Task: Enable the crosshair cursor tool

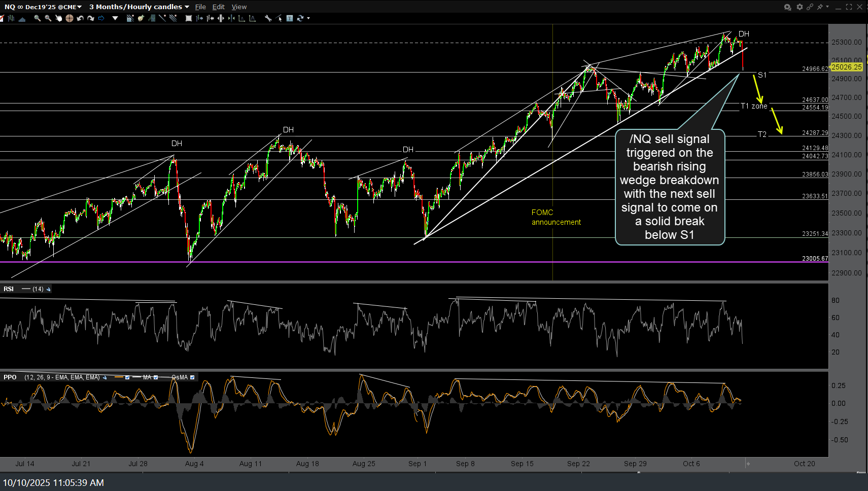Action: pos(69,18)
